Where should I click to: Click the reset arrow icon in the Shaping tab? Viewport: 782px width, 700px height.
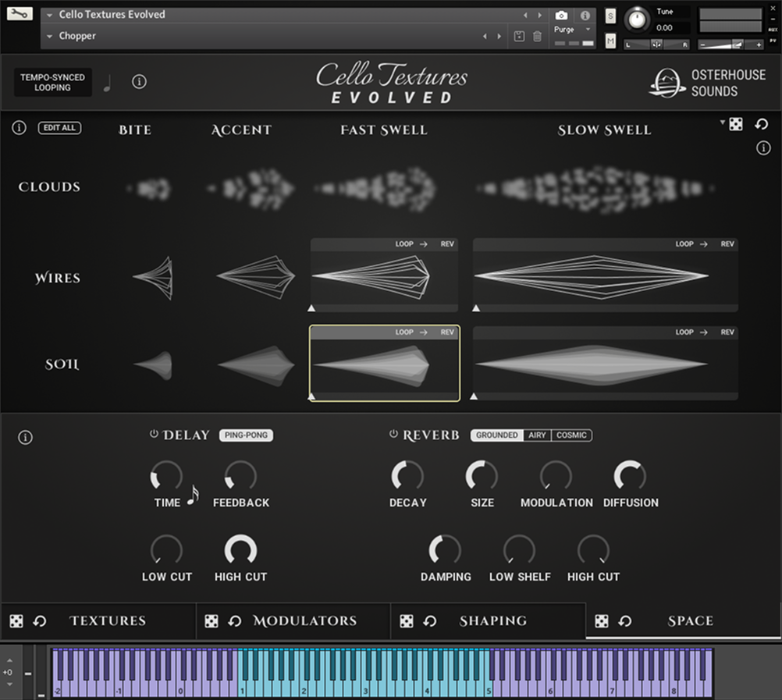click(x=430, y=621)
